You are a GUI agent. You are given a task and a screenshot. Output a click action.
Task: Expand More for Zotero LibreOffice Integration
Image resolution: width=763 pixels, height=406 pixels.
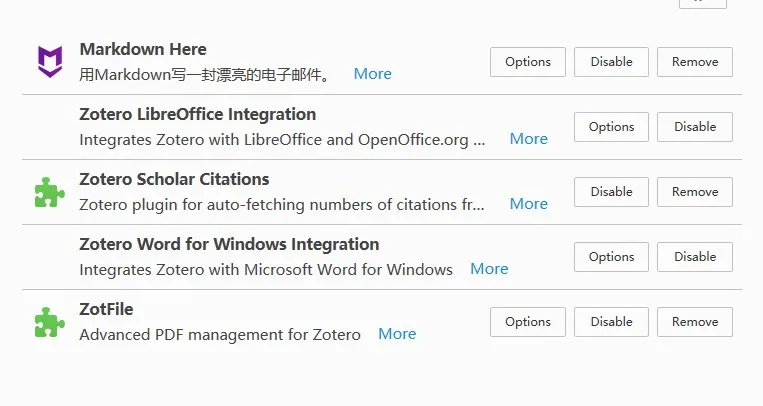click(528, 139)
